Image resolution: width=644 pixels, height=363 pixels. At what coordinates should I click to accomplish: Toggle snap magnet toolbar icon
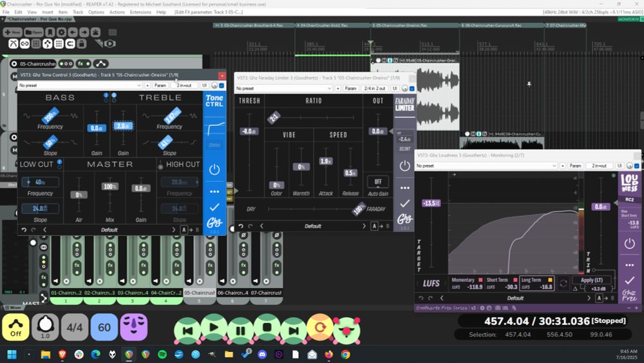[x=70, y=44]
